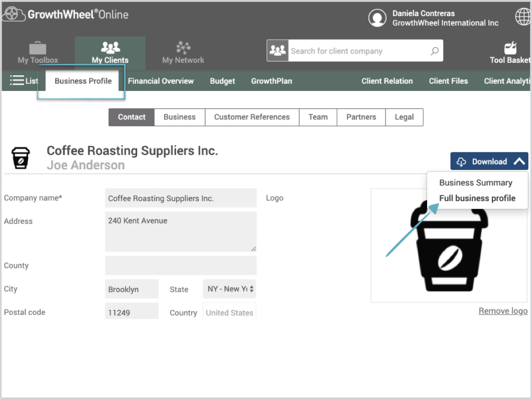
Task: Choose Business Summary from Download menu
Action: tap(476, 182)
